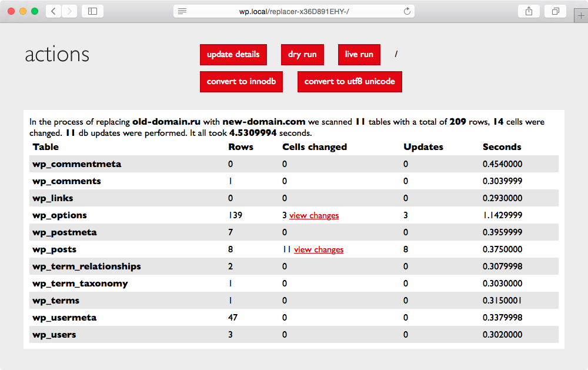Click convert to innodb button

[x=241, y=81]
